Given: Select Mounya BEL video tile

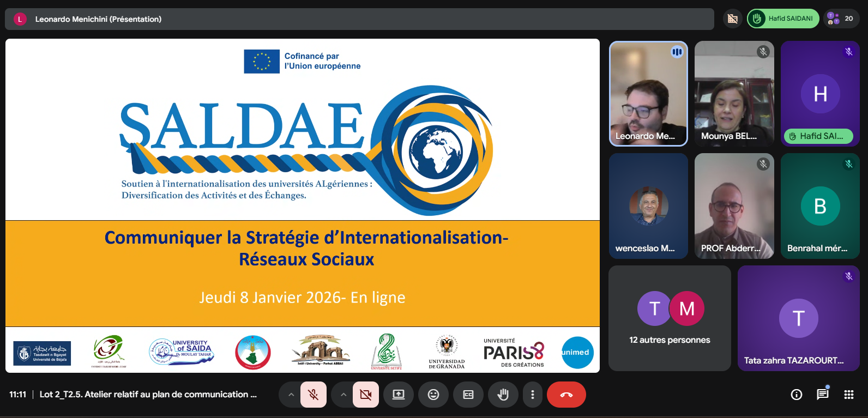Looking at the screenshot, I should (x=734, y=94).
